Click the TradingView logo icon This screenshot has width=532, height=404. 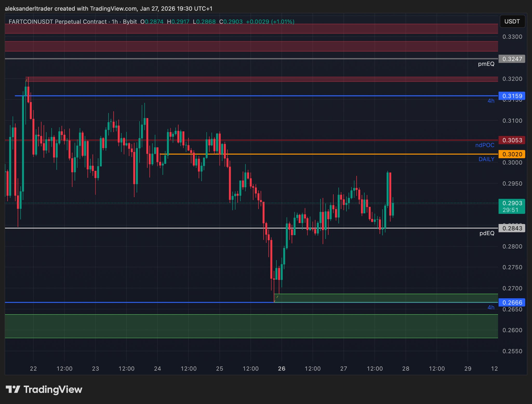click(13, 389)
